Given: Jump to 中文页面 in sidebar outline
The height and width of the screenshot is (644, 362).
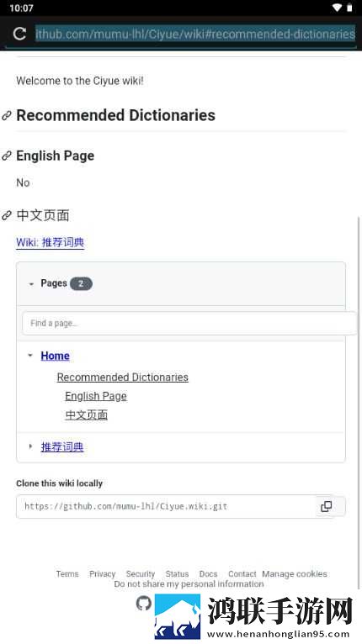Looking at the screenshot, I should point(87,414).
